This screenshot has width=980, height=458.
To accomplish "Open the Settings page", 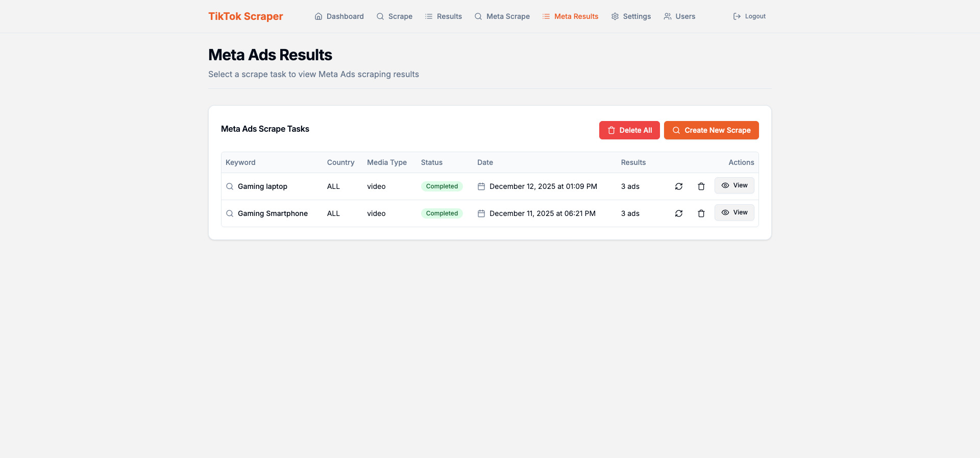I will tap(631, 16).
